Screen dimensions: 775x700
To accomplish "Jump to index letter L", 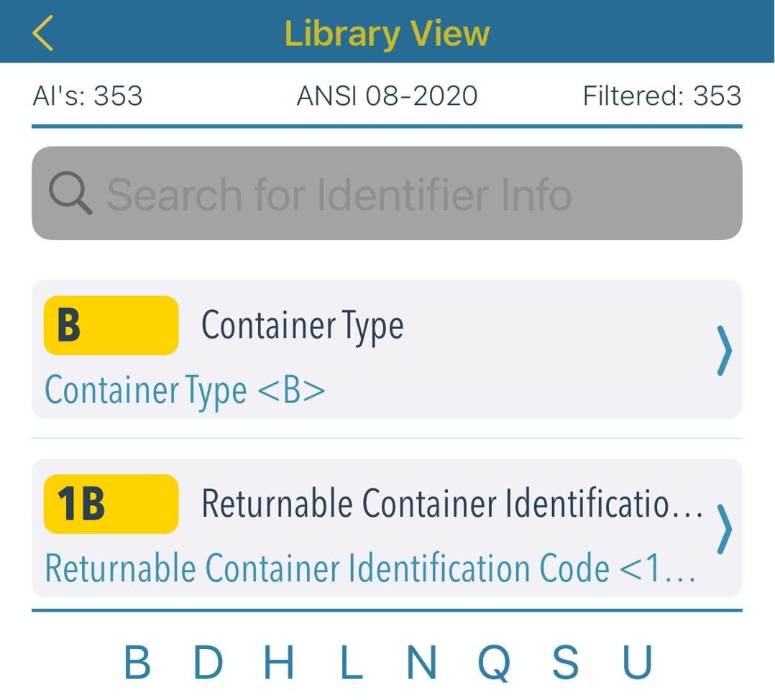I will click(351, 663).
